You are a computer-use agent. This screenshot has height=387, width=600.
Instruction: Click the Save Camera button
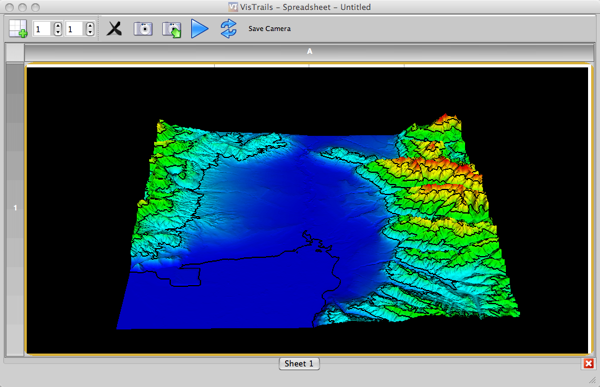point(269,29)
